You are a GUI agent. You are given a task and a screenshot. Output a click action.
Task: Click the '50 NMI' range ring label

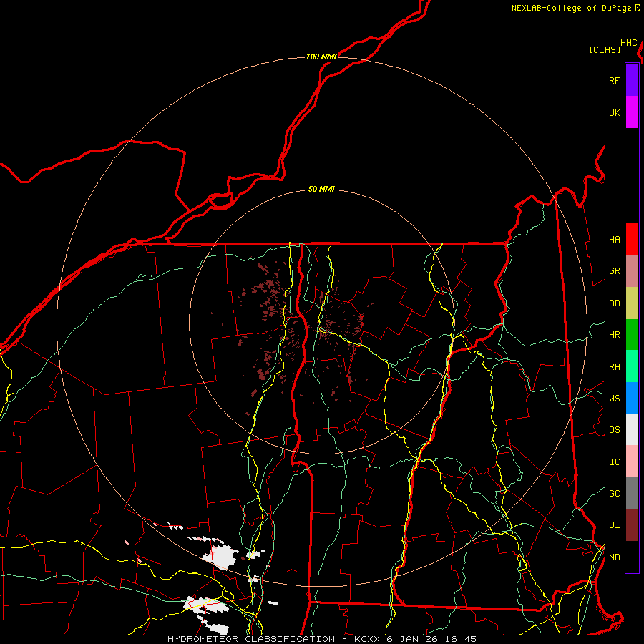pos(321,190)
